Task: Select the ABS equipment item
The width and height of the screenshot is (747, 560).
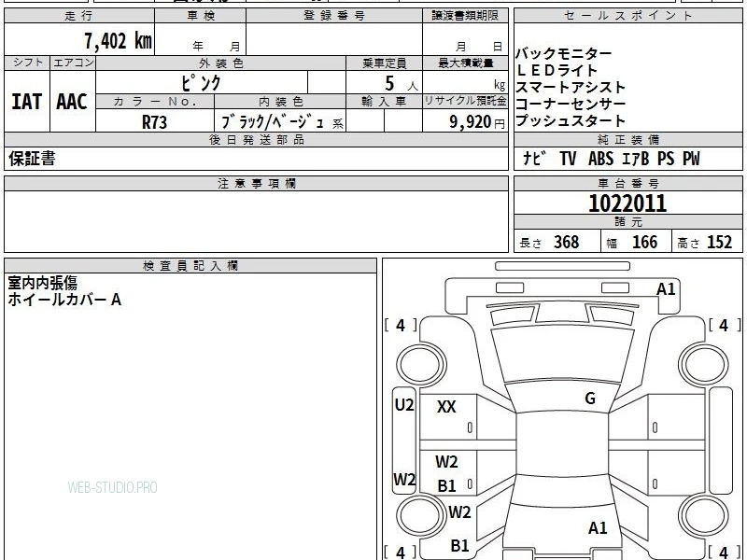Action: [600, 158]
